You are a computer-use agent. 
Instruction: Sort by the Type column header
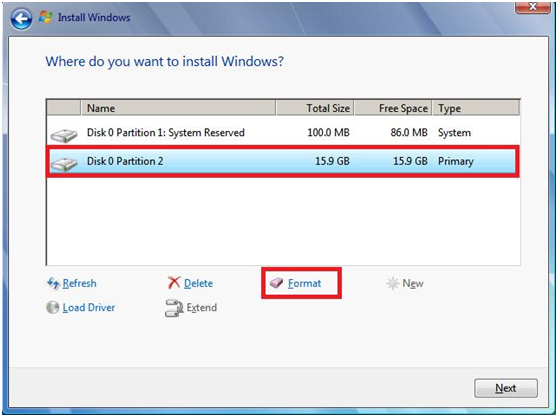pyautogui.click(x=476, y=108)
